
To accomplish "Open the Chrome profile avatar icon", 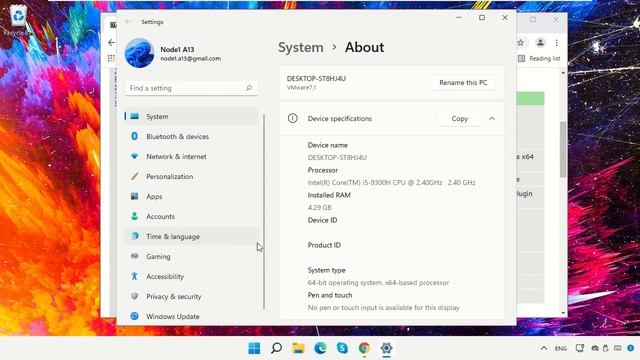I will point(540,42).
